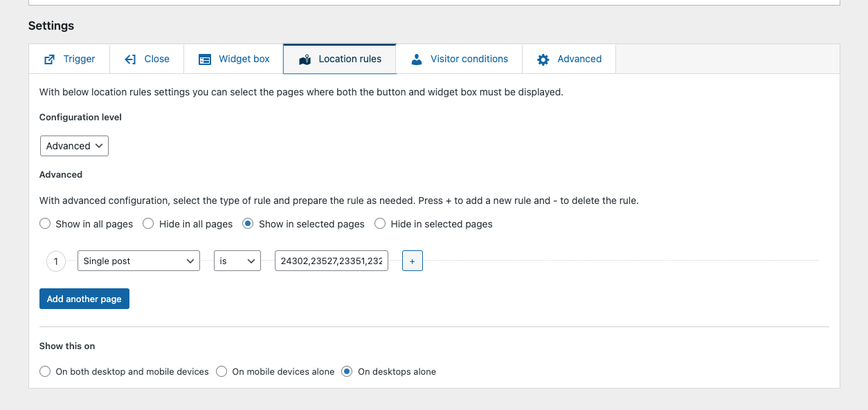The image size is (868, 410).
Task: Select 'Show in all pages' option
Action: click(45, 224)
